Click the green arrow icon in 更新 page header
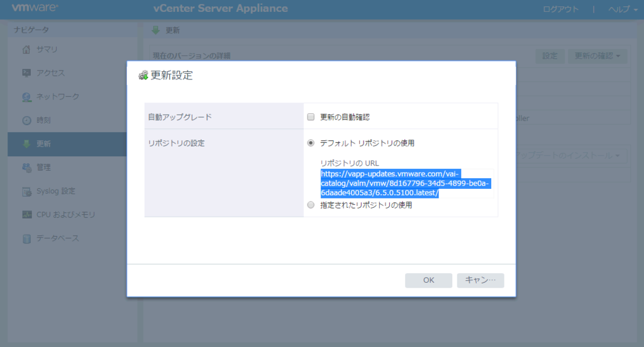The image size is (644, 347). pos(156,30)
